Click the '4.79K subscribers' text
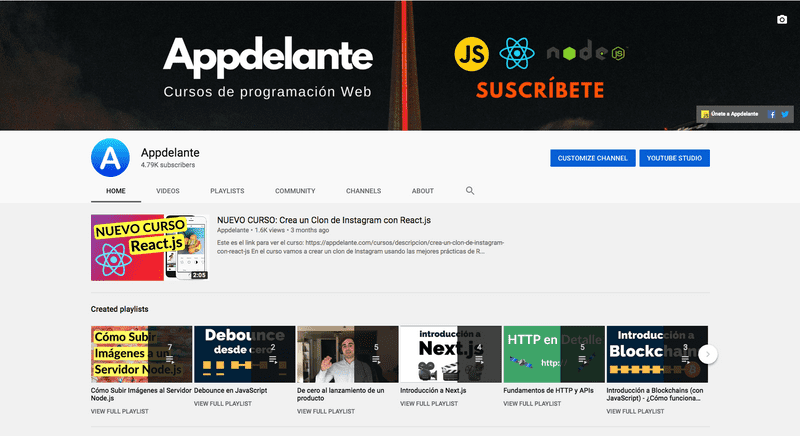Image resolution: width=800 pixels, height=436 pixels. point(168,165)
